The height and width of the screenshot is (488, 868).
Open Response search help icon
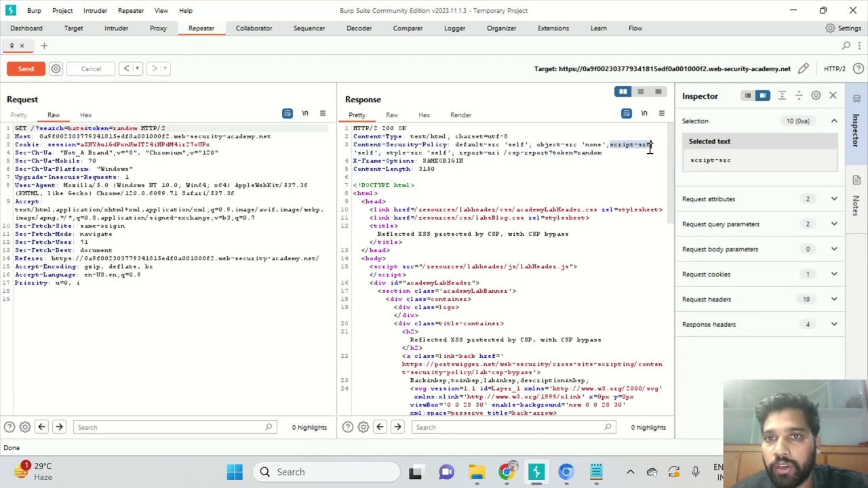point(348,427)
